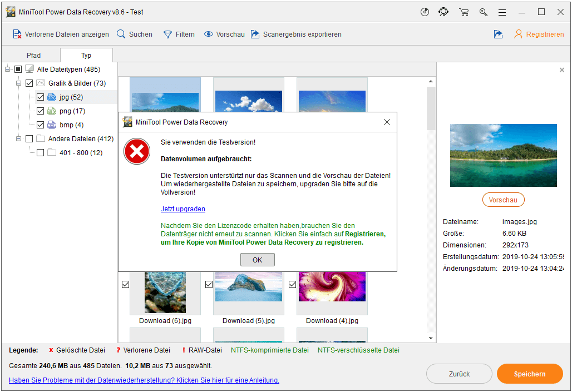This screenshot has width=572, height=392.
Task: Open the shopping cart icon
Action: click(x=464, y=12)
